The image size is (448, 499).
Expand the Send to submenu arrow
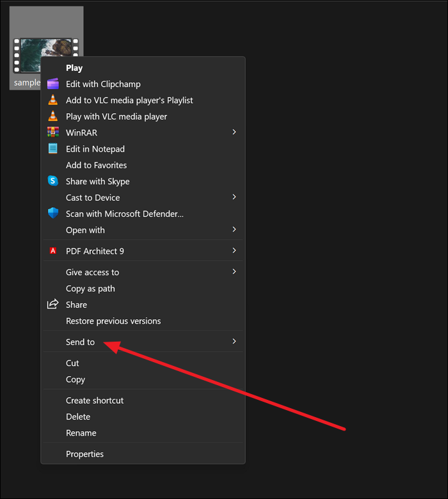[234, 342]
